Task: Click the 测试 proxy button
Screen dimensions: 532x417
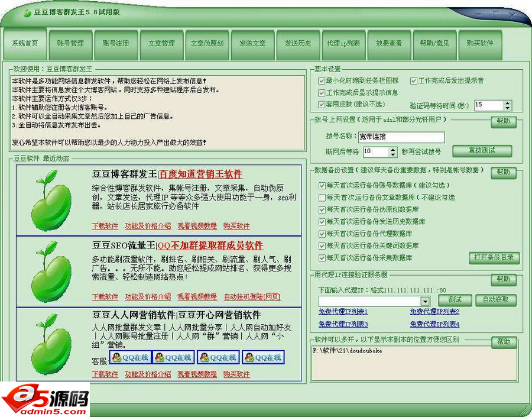Action: (x=455, y=300)
